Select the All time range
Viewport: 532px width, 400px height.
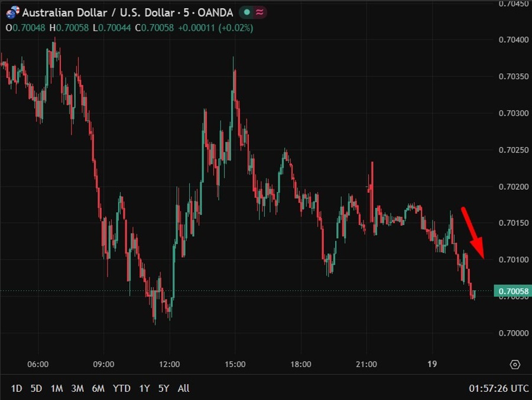pyautogui.click(x=184, y=388)
